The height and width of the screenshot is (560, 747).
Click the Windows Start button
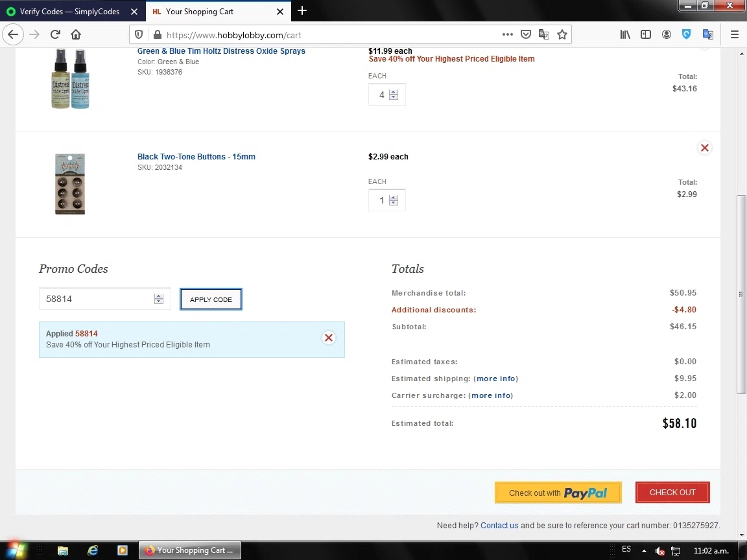[16, 550]
